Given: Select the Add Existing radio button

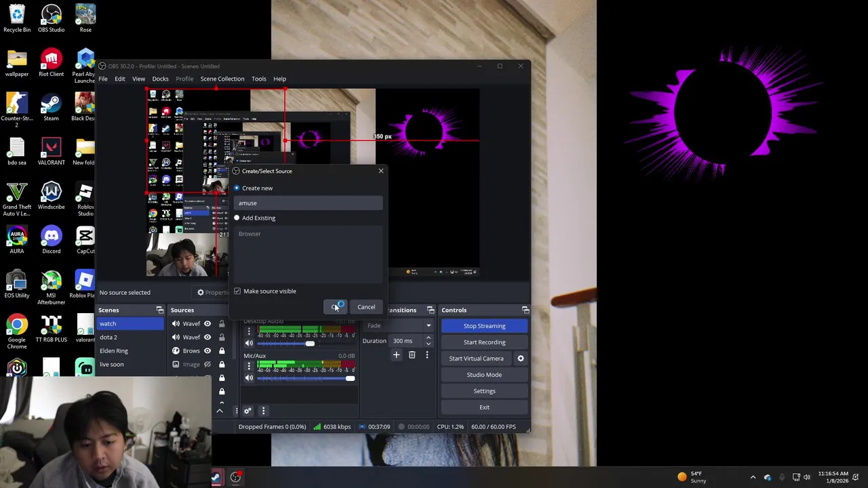Looking at the screenshot, I should point(237,218).
